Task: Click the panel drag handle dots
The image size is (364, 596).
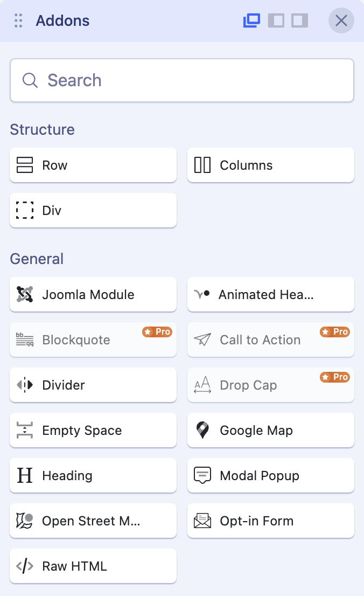Action: pos(18,21)
